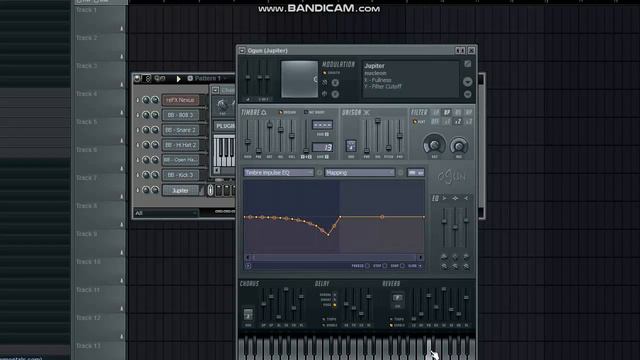640x360 pixels.
Task: Click the EQ high-shelf shape icon
Action: 466,198
